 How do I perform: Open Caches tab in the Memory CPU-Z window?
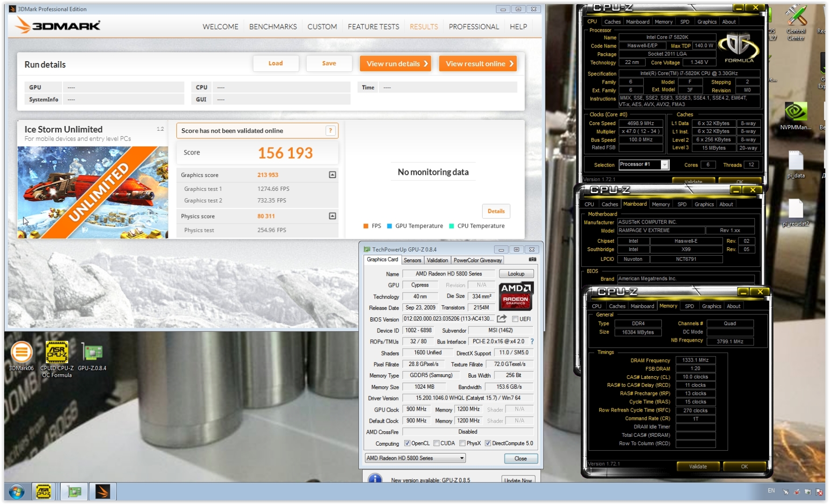pyautogui.click(x=617, y=306)
